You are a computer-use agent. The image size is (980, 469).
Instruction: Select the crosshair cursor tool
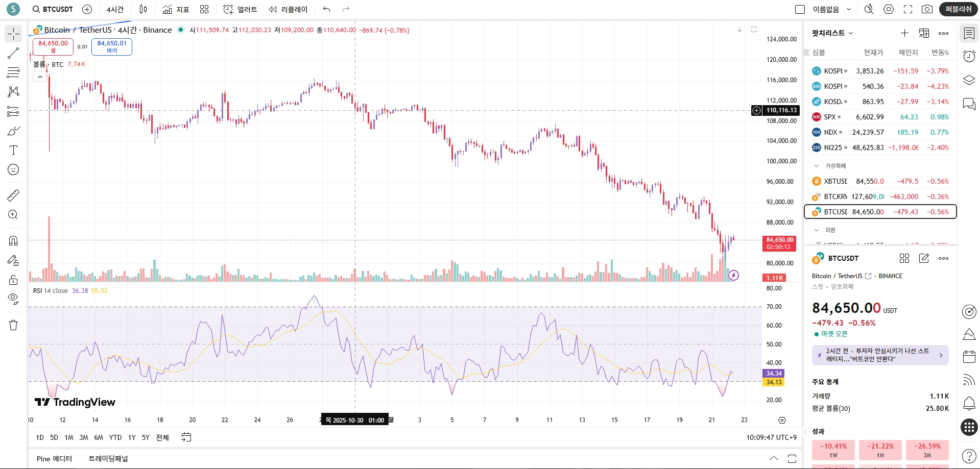[x=13, y=34]
